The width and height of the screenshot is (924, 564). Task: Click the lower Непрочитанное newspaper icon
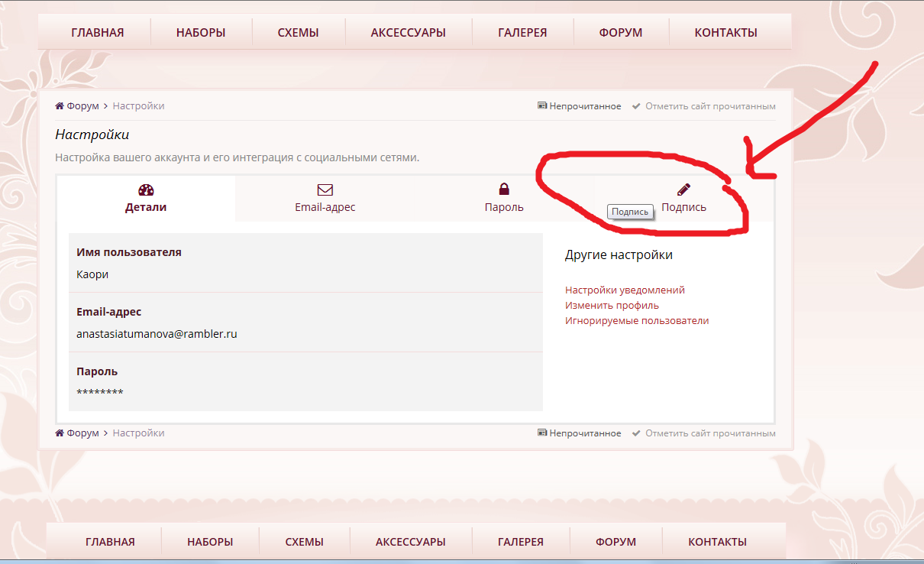point(542,433)
